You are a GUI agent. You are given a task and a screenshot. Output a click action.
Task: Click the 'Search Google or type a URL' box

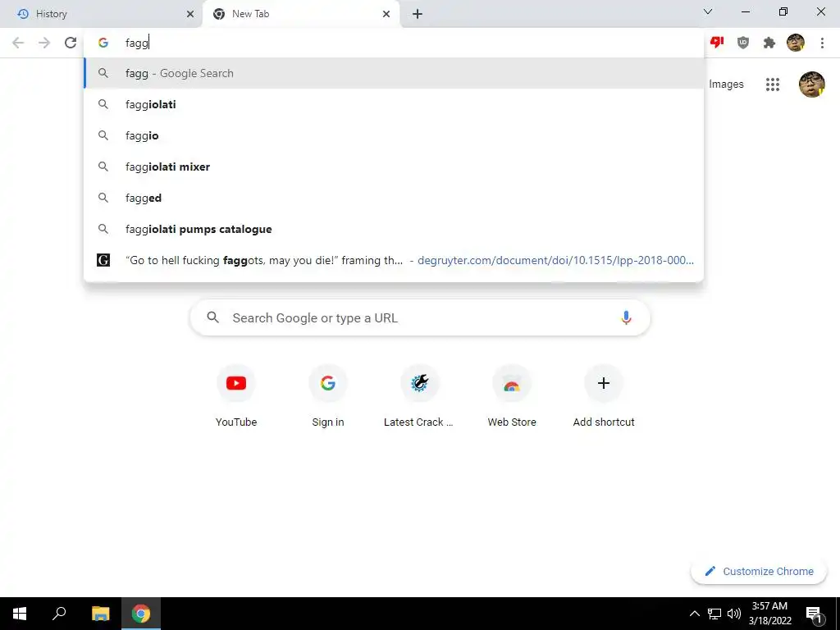[420, 317]
